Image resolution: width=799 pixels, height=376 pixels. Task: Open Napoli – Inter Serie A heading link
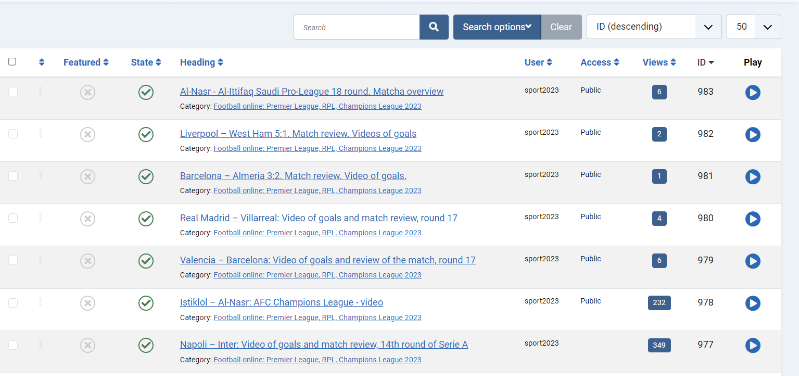324,345
